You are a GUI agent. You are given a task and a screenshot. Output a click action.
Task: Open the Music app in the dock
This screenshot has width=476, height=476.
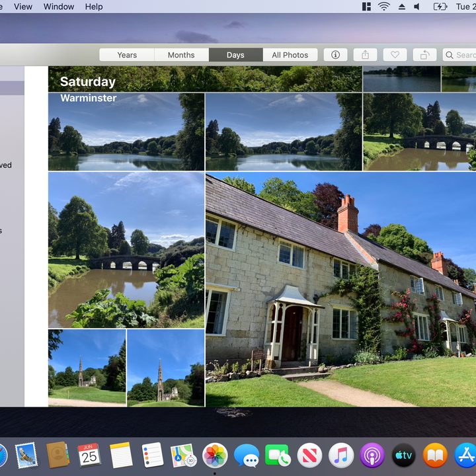pyautogui.click(x=341, y=456)
